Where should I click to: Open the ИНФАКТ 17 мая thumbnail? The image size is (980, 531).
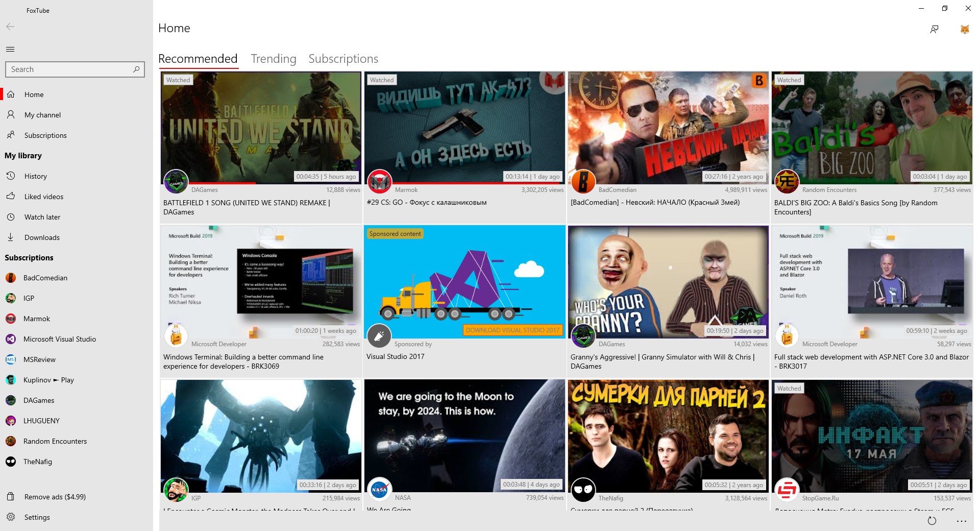tap(872, 436)
